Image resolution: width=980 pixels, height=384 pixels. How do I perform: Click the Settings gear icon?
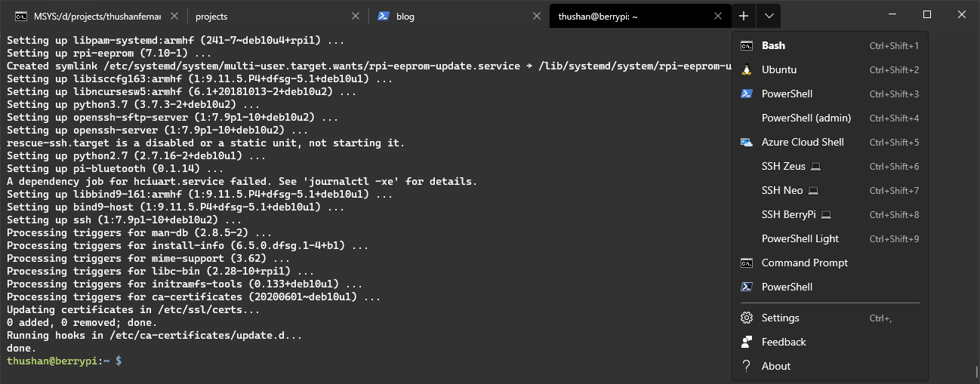pyautogui.click(x=747, y=318)
